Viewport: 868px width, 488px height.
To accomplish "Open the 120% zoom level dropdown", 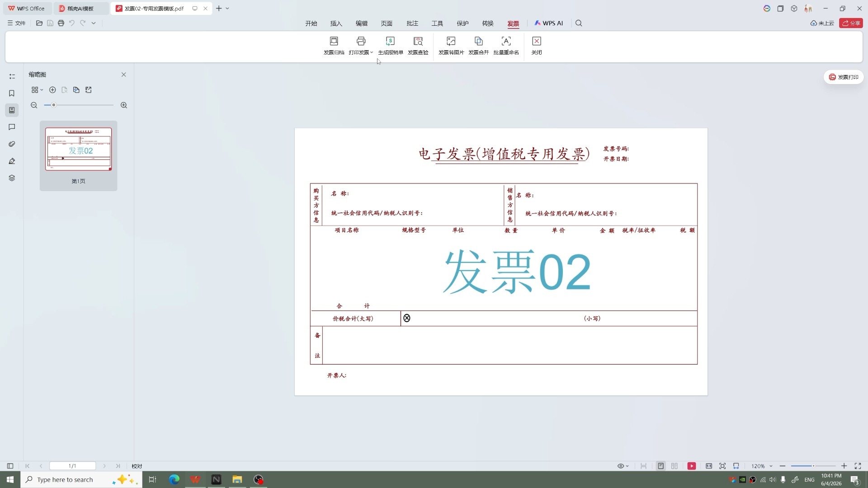I will (x=771, y=466).
